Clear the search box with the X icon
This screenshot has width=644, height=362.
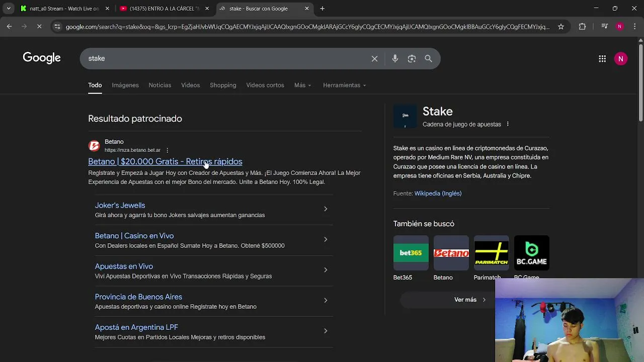coord(374,59)
